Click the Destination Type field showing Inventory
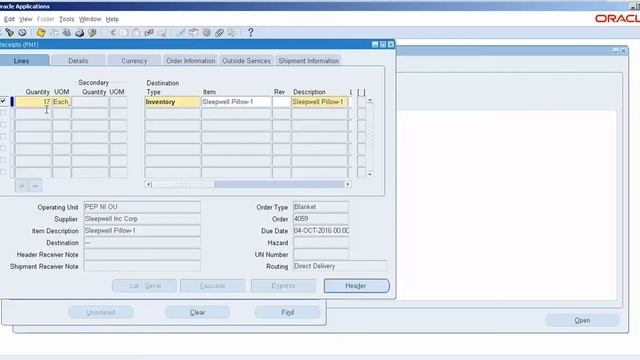 173,102
